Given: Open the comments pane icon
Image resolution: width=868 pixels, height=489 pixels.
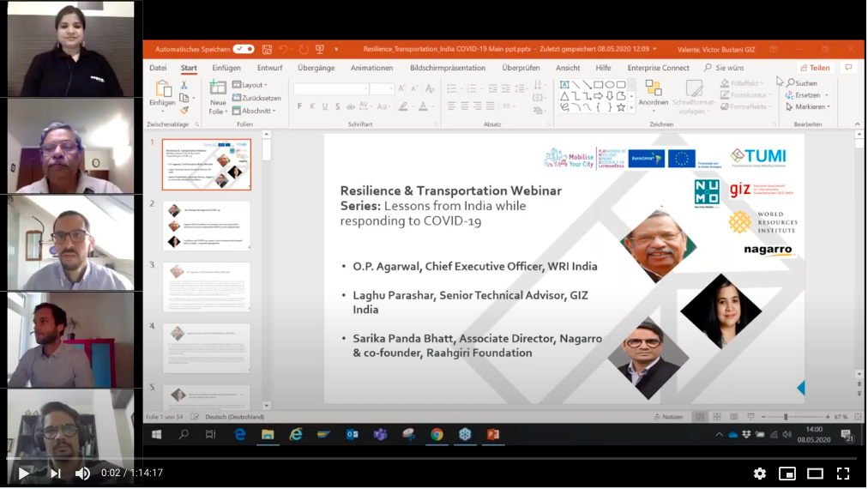Looking at the screenshot, I should pos(848,68).
